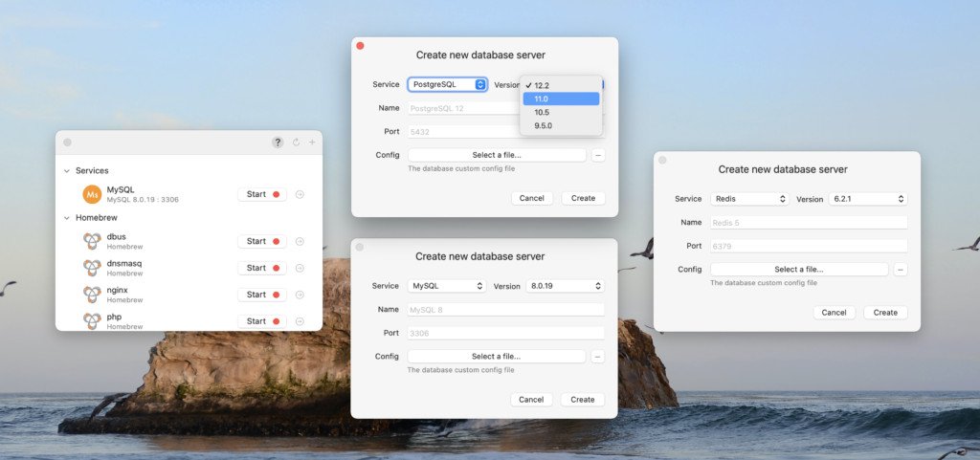Collapse the Services section
980x460 pixels.
point(67,170)
